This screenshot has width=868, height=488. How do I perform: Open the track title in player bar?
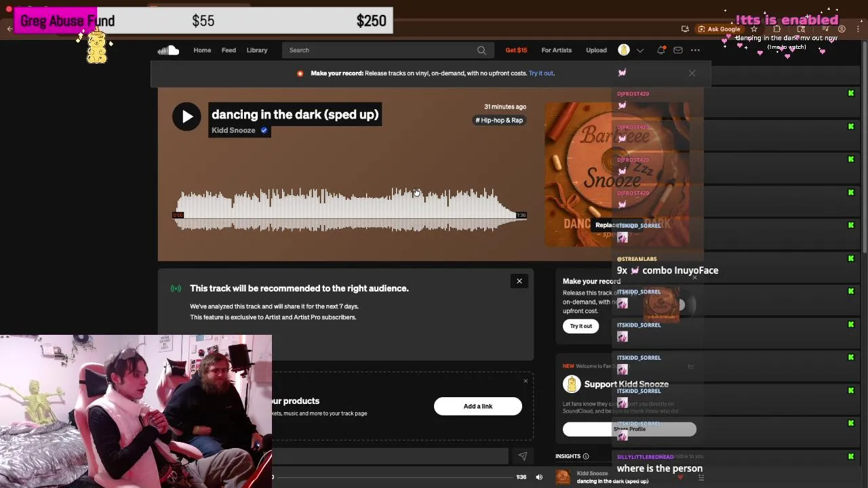[x=612, y=481]
